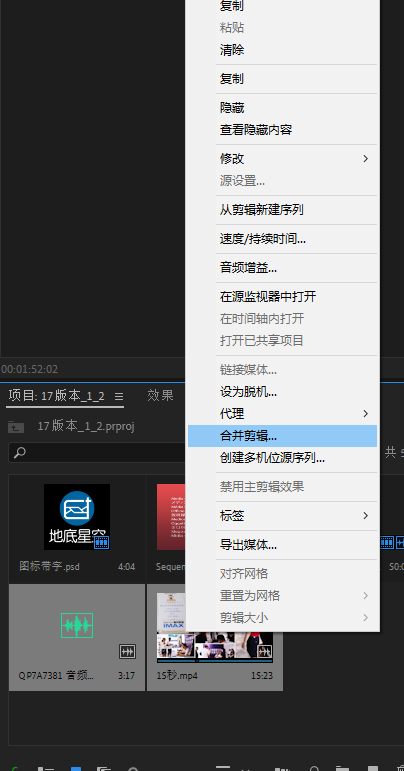Switch to the 项目: 17版本_1_2 tab
This screenshot has width=404, height=771.
pos(57,396)
